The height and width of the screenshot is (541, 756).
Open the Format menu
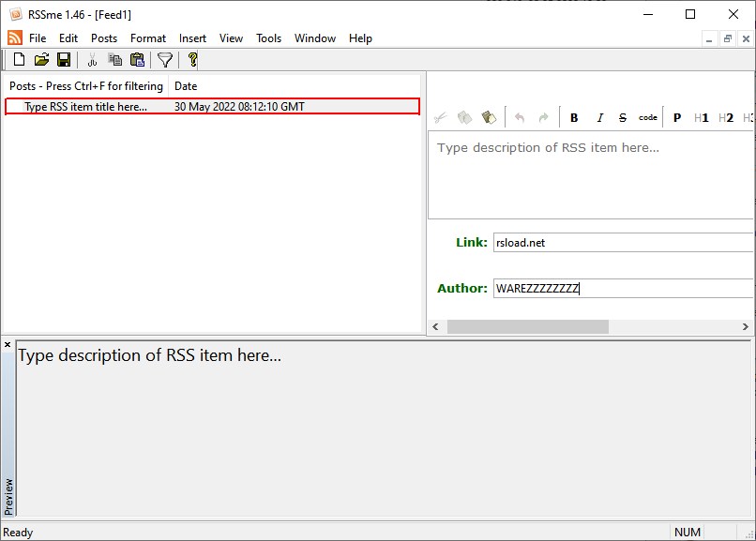tap(148, 38)
